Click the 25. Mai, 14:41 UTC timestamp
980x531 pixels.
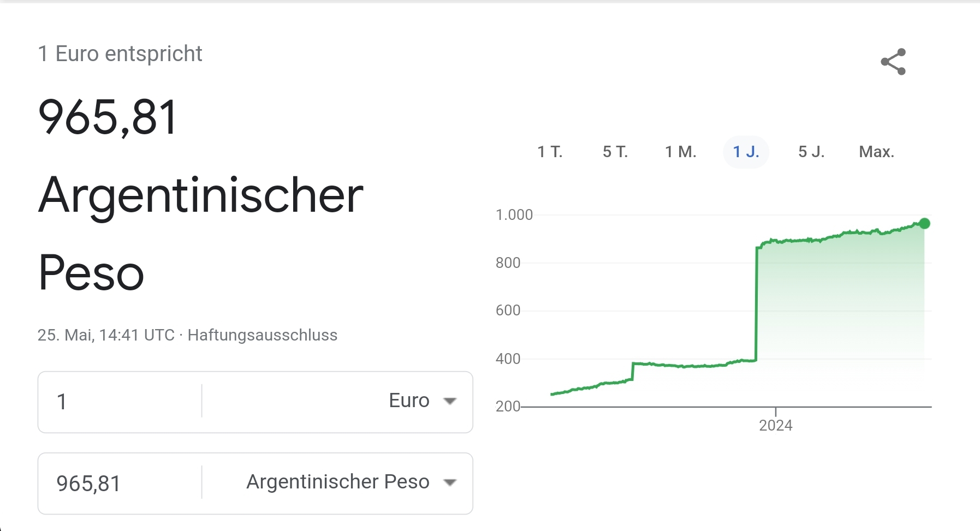point(106,335)
